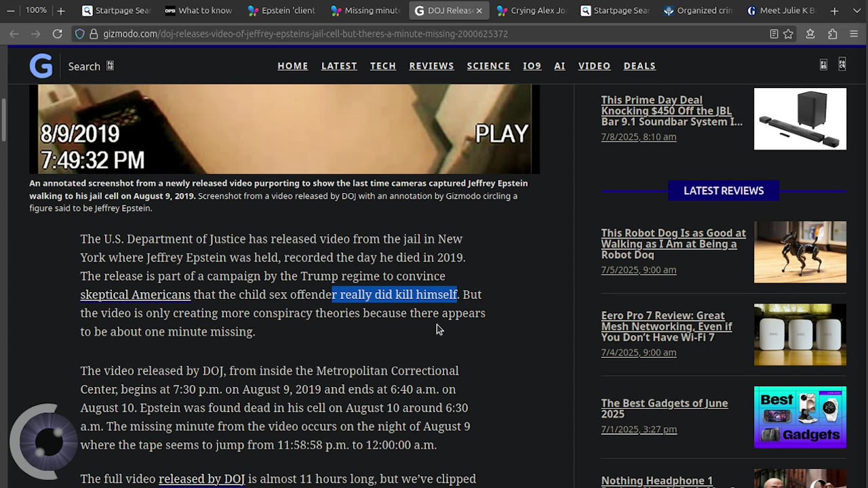Toggle reader view in address bar
Screen dimensions: 868x488
tap(774, 34)
